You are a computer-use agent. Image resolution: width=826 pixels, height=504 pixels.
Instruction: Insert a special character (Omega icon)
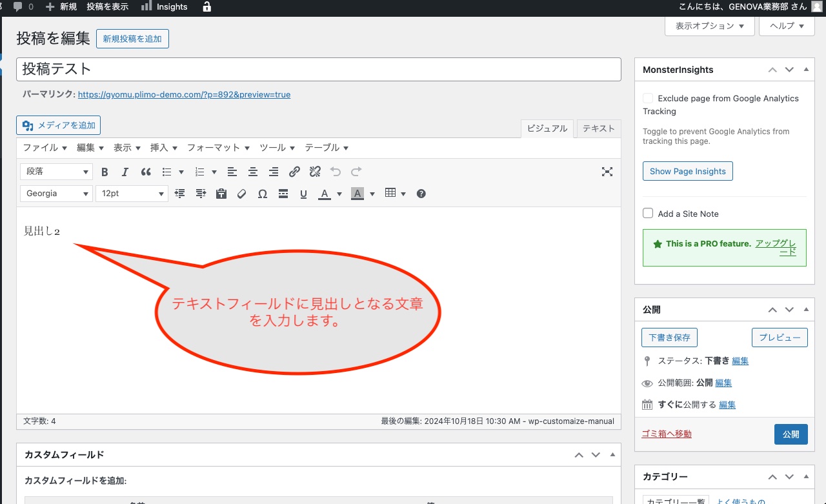263,194
